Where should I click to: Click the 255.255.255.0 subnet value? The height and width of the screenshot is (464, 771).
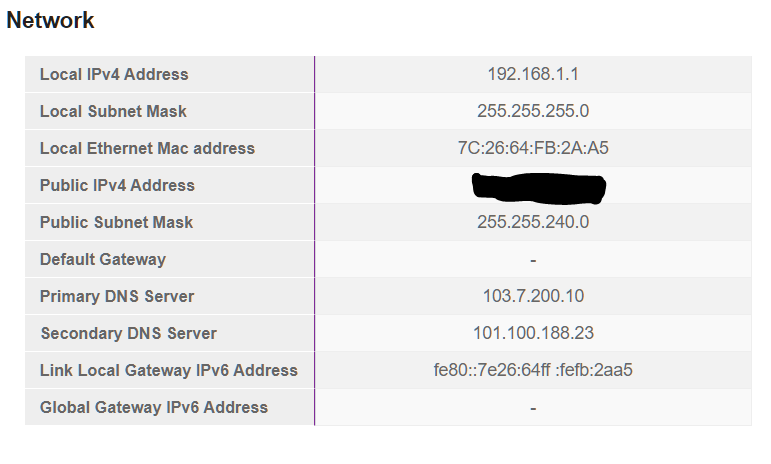click(533, 111)
